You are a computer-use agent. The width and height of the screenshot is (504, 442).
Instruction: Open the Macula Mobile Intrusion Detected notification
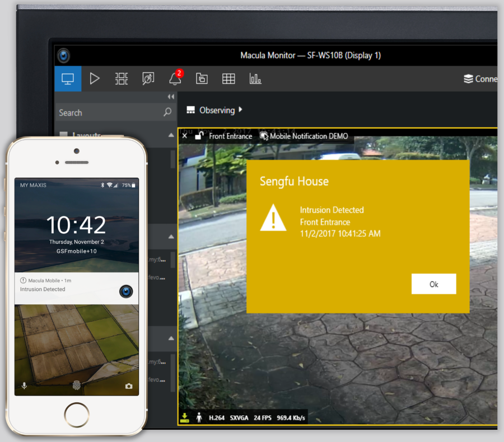coord(77,288)
